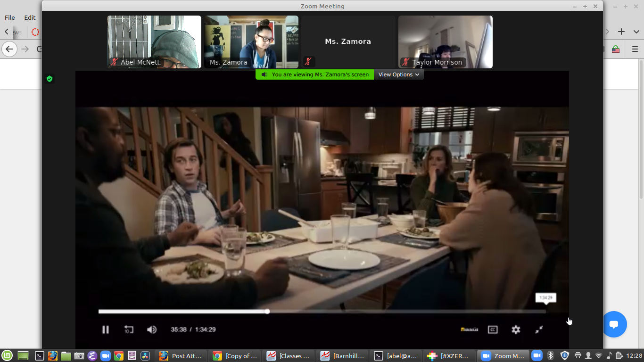Switch to the Post Att... Firefox window
Screen dimensions: 644x362
[x=182, y=356]
